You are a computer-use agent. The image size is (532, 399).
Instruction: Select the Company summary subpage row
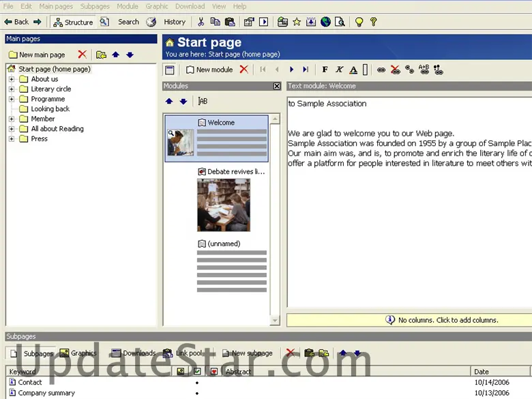(x=268, y=393)
